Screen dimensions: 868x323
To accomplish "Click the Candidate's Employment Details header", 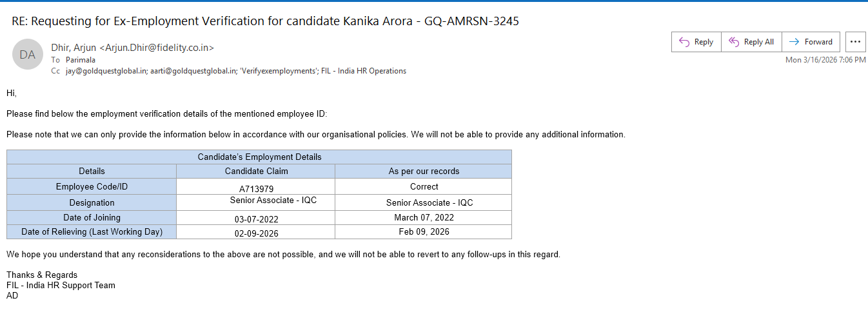I will (259, 157).
